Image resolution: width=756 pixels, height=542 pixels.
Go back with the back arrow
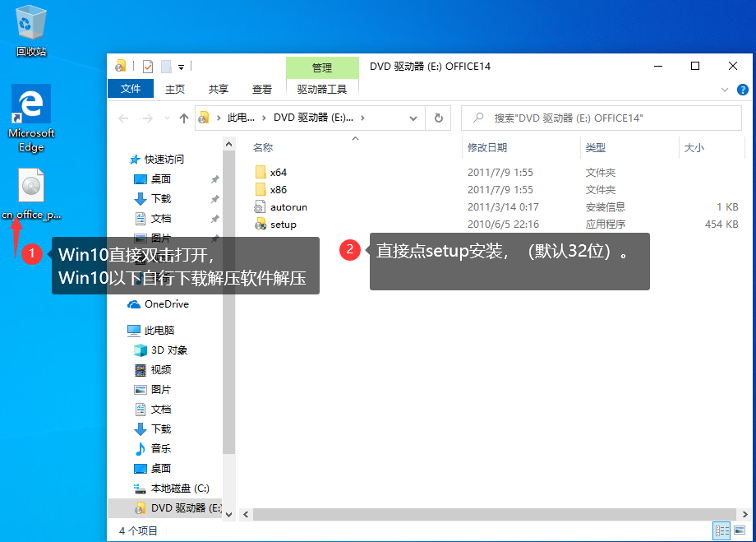click(123, 118)
